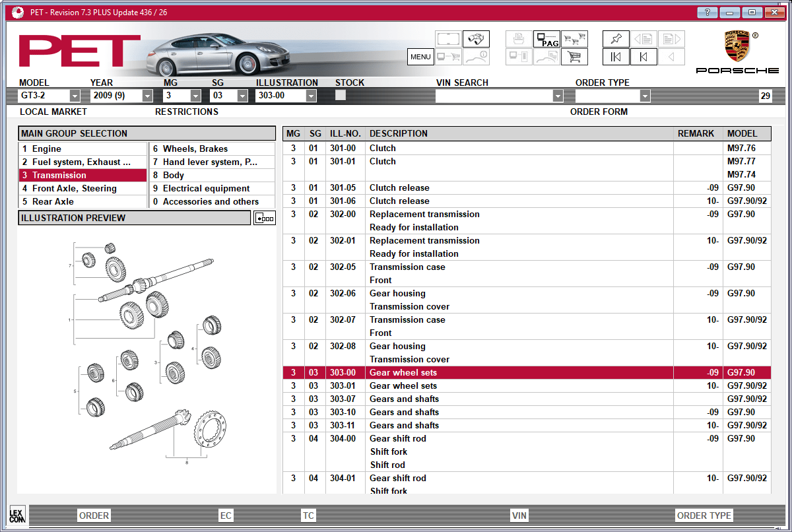Step back one record icon
This screenshot has width=792, height=532.
click(643, 57)
